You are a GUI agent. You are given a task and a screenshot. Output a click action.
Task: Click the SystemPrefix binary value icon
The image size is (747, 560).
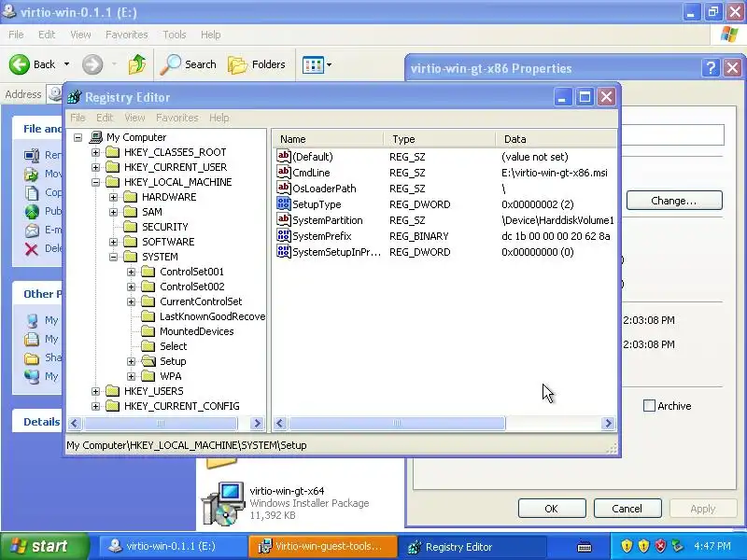(284, 236)
